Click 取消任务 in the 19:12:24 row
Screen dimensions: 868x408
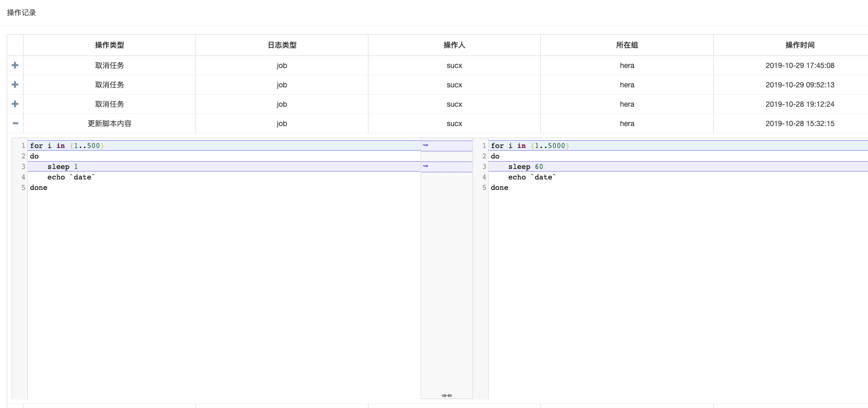tap(110, 104)
